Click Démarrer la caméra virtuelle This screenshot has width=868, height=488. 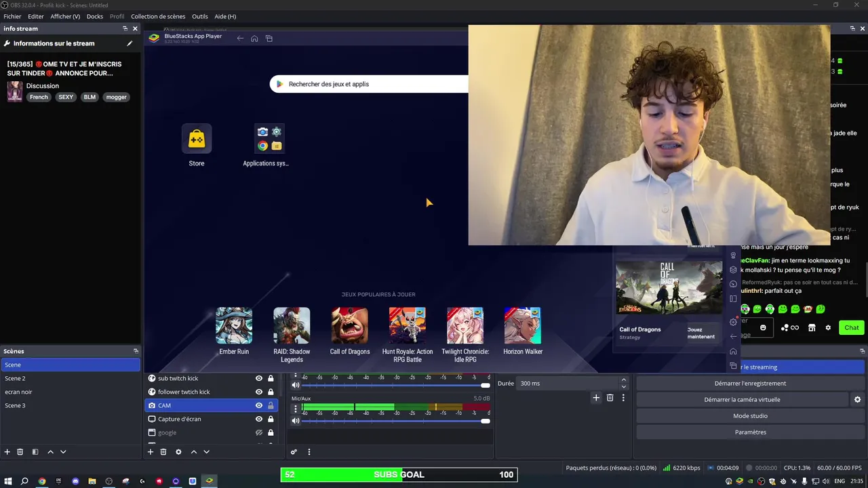tap(742, 400)
